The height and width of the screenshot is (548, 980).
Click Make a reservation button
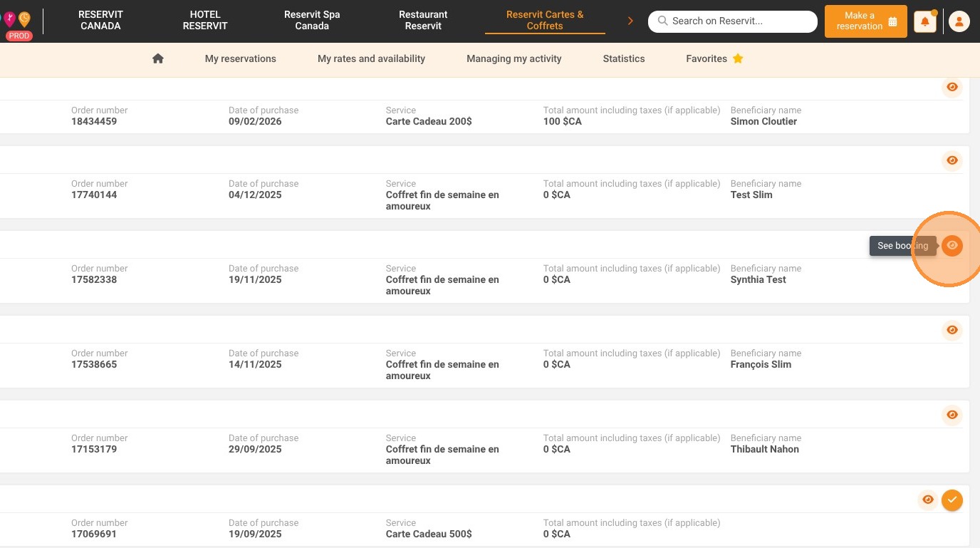click(x=866, y=21)
